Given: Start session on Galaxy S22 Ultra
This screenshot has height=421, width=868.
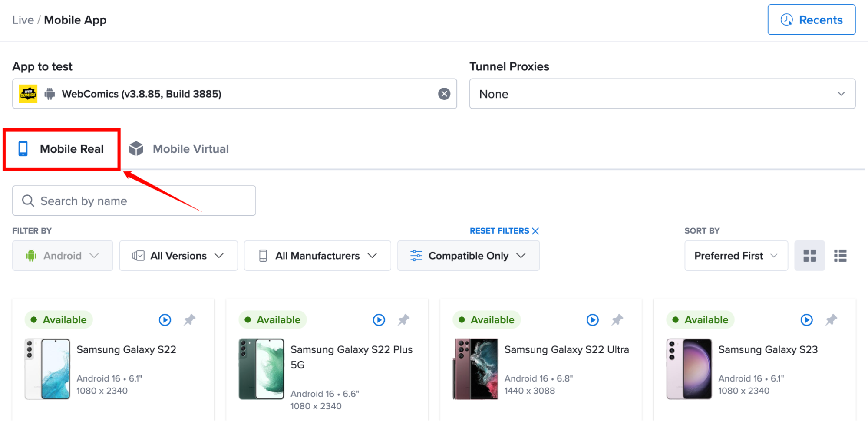Looking at the screenshot, I should point(593,320).
